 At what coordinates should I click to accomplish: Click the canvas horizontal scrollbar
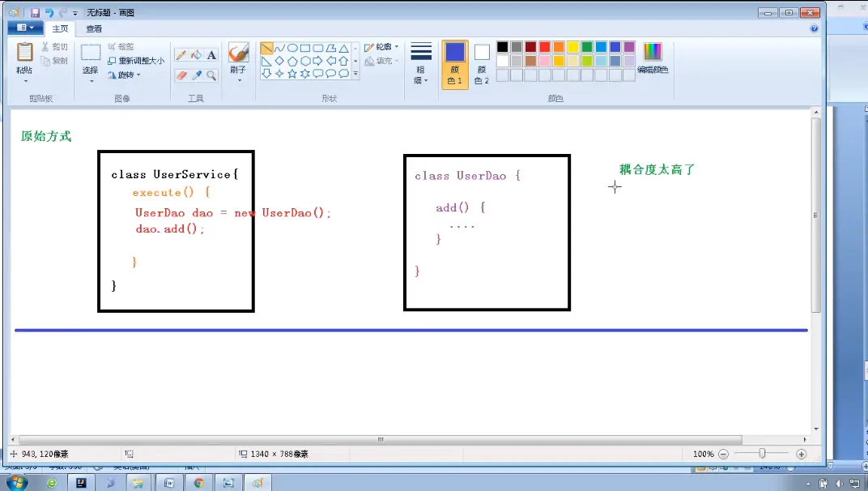coord(381,439)
